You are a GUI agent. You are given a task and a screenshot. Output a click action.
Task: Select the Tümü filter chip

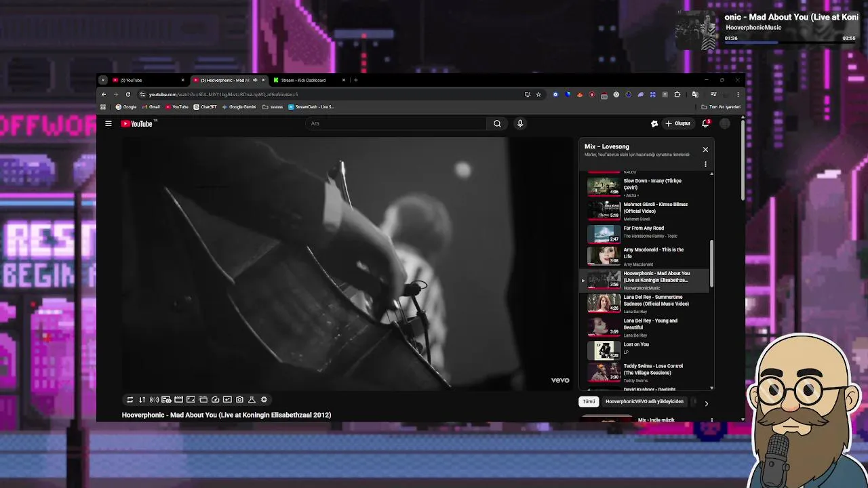[589, 401]
